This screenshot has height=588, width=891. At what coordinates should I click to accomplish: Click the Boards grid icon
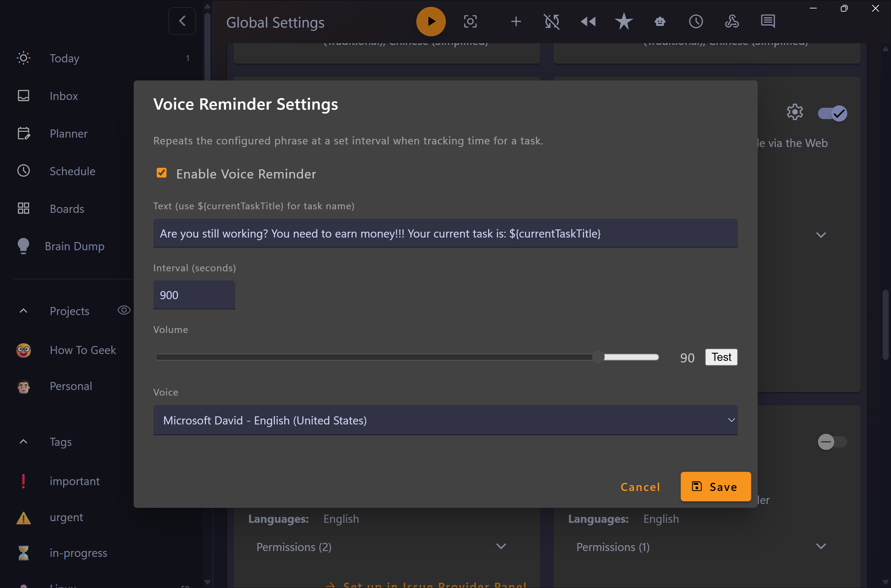coord(23,208)
